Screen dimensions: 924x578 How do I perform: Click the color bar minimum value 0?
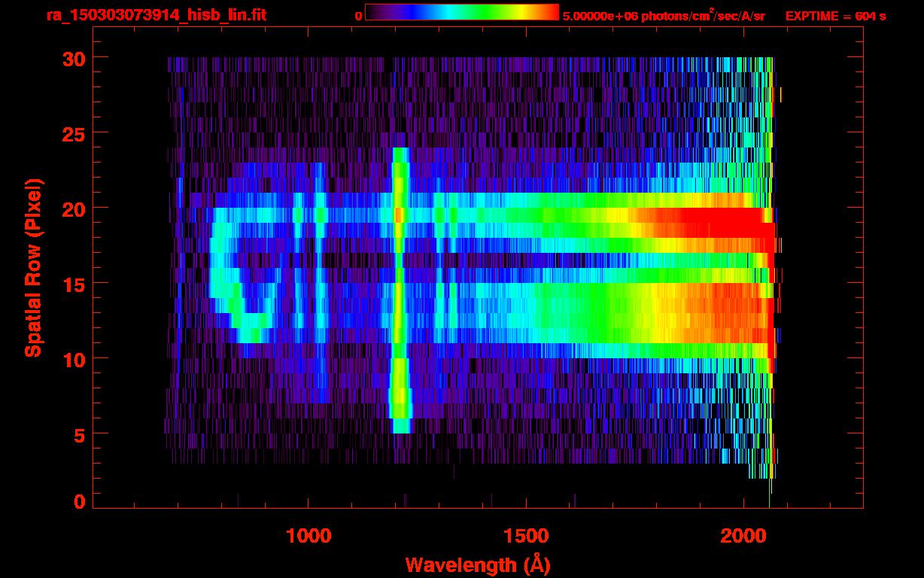click(358, 16)
